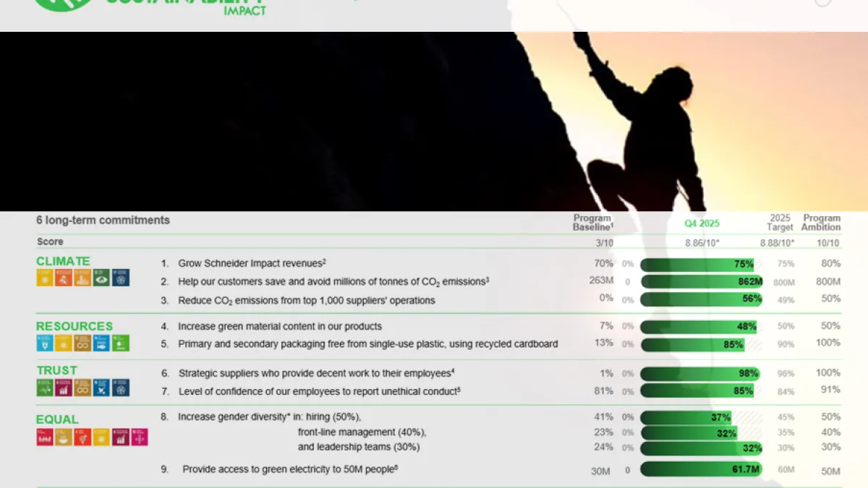Click the brown infinity icon under TRUST

(x=82, y=388)
